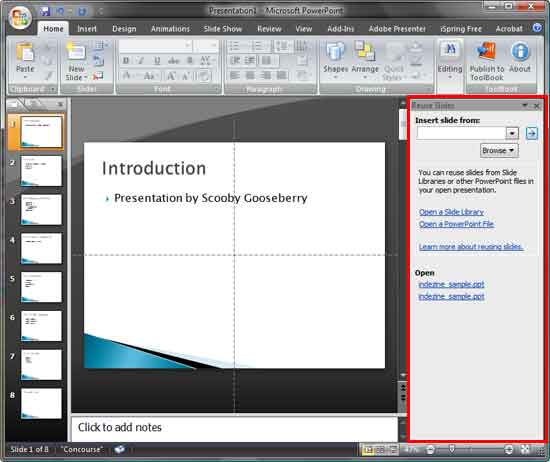Switch to the Design tab
This screenshot has height=462, width=550.
coord(124,29)
